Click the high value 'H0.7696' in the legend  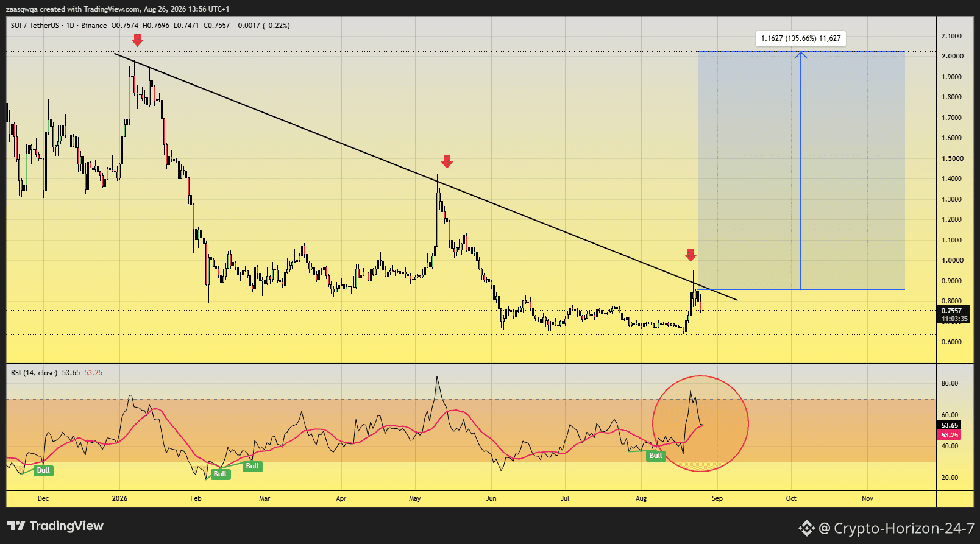156,26
